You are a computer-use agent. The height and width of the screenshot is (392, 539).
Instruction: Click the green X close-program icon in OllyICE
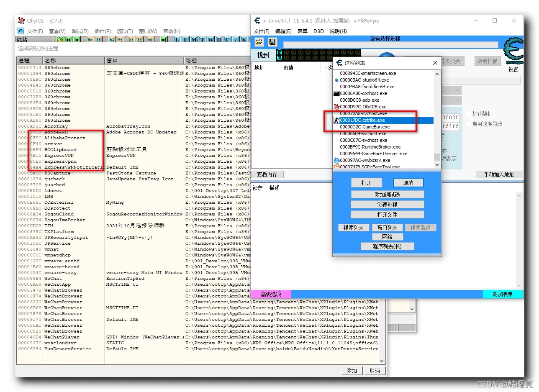(77, 39)
